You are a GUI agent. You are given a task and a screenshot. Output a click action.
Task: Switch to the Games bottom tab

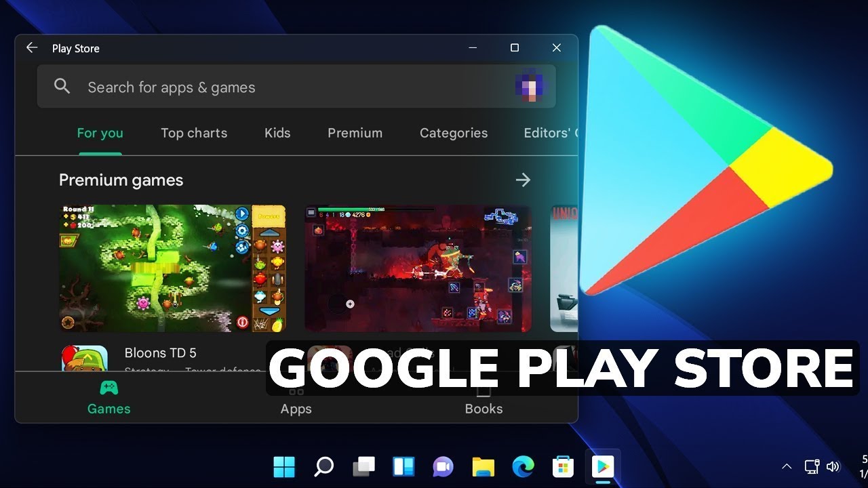tap(108, 397)
